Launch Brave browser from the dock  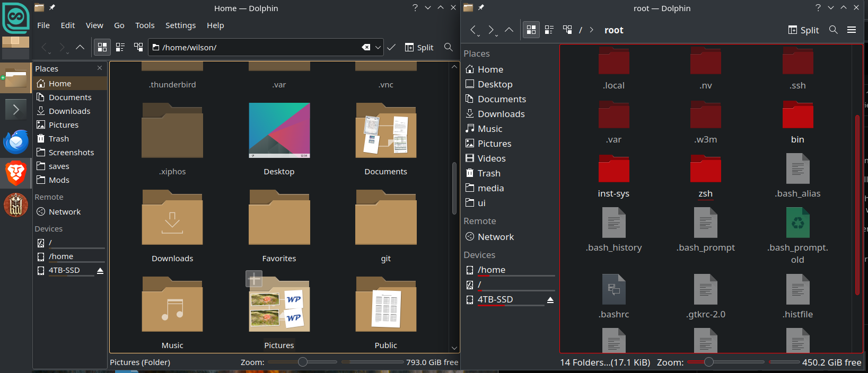16,173
